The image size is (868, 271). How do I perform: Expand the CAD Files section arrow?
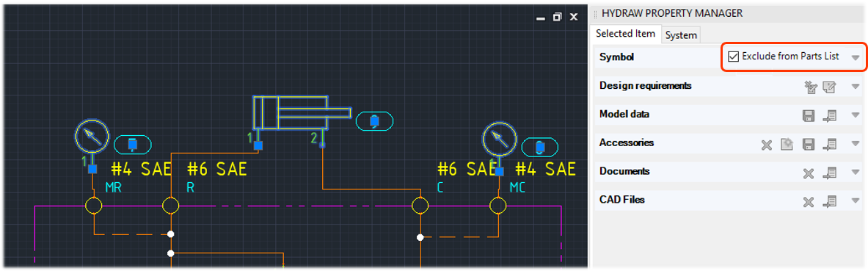point(856,201)
